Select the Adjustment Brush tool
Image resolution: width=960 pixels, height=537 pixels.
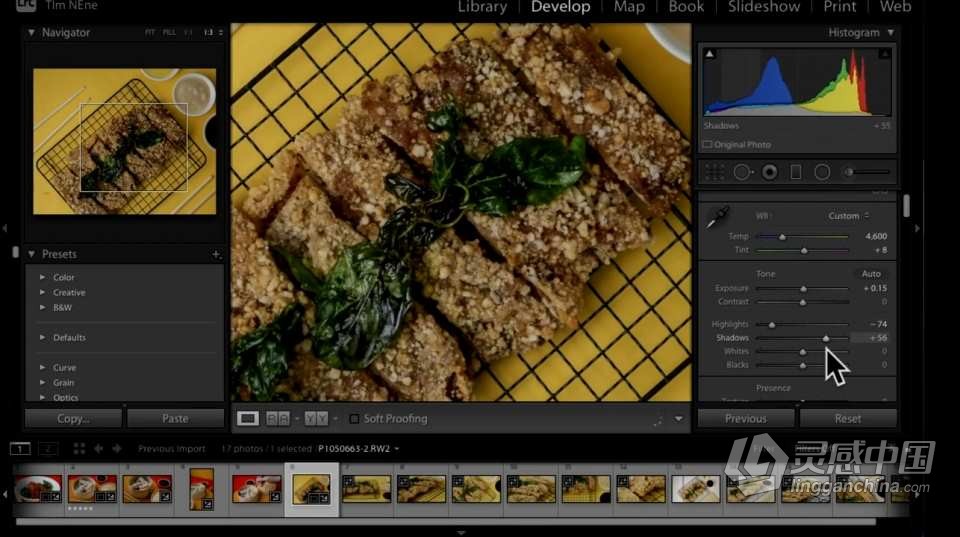(868, 172)
